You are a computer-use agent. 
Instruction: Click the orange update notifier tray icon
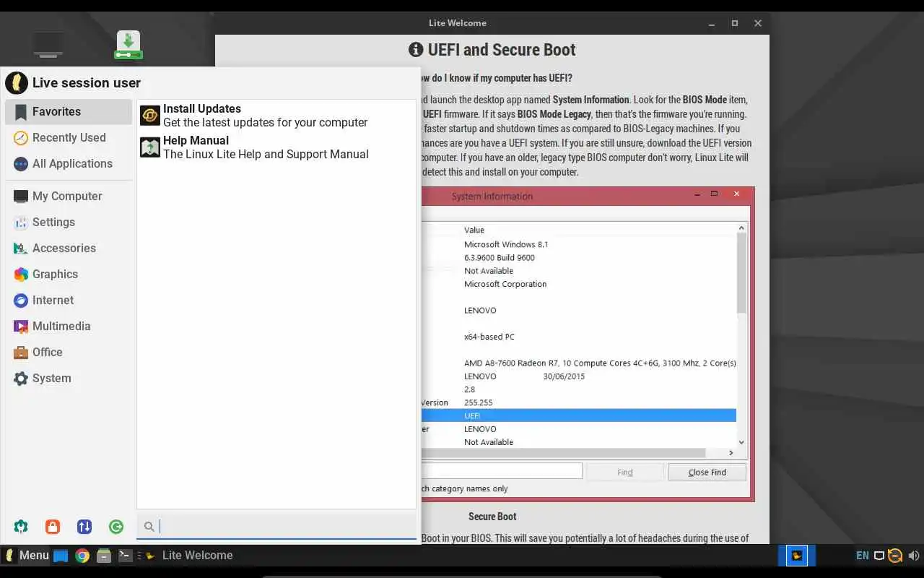click(895, 556)
